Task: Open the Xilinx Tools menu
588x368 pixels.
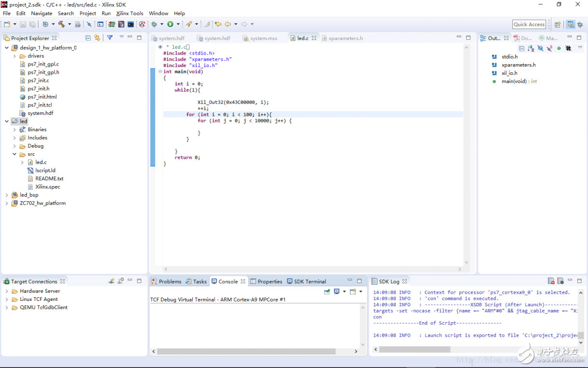Action: click(129, 14)
